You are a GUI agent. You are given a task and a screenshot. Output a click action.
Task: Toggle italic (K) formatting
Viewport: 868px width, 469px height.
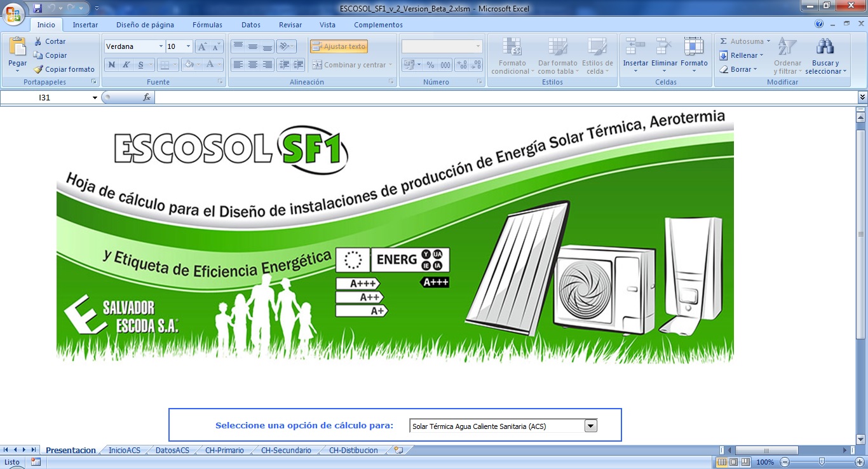126,64
